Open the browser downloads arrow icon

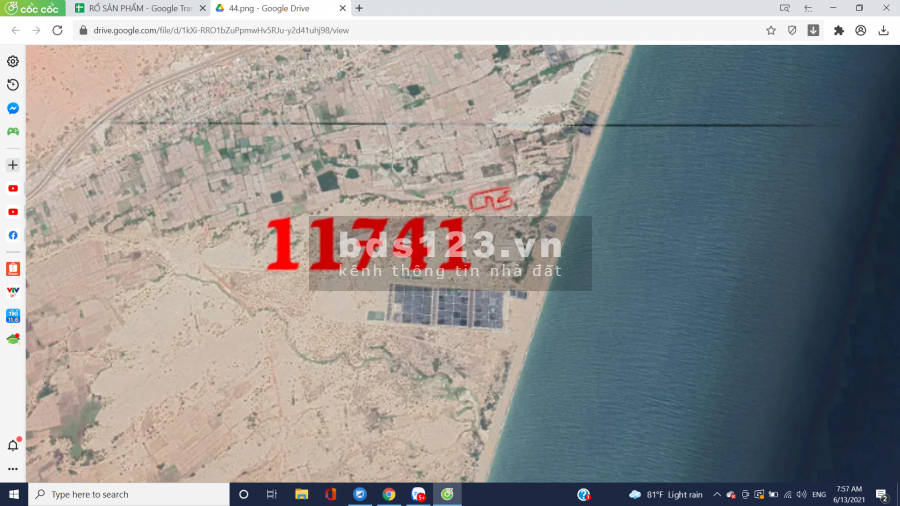[883, 30]
